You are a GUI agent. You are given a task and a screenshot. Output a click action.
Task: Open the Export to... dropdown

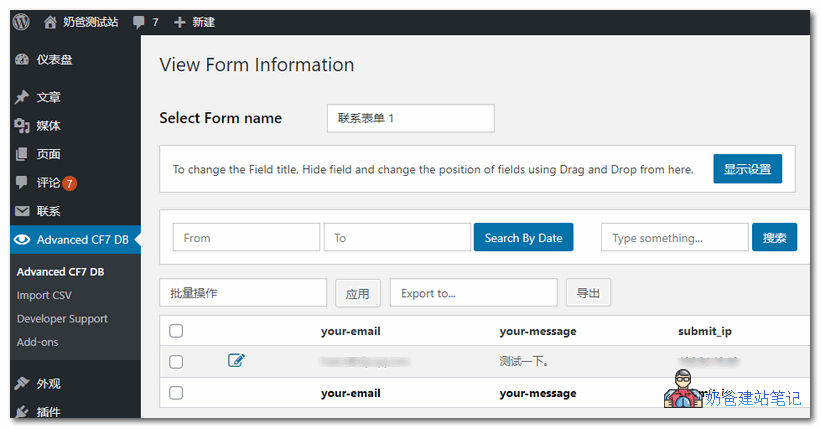click(473, 293)
